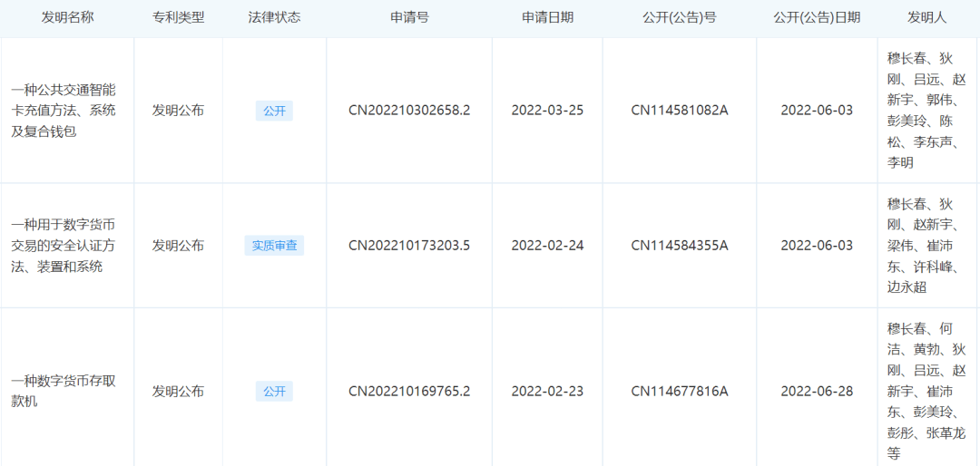Select application number CN202210173203.5
980x466 pixels.
[x=409, y=245]
